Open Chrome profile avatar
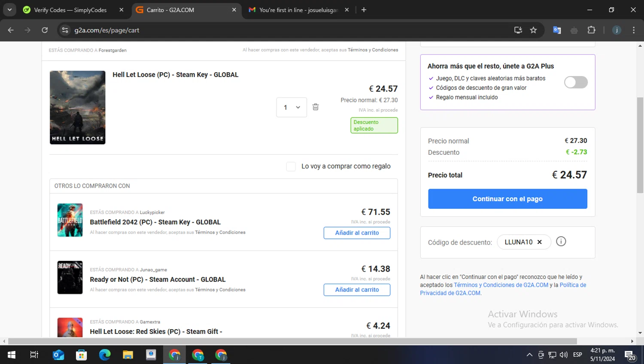The image size is (644, 364). coord(617,30)
